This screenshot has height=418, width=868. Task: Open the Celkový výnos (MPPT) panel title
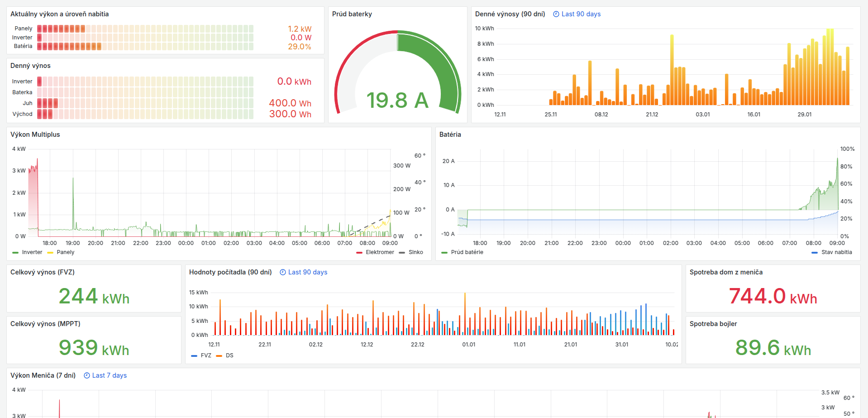[x=45, y=324]
